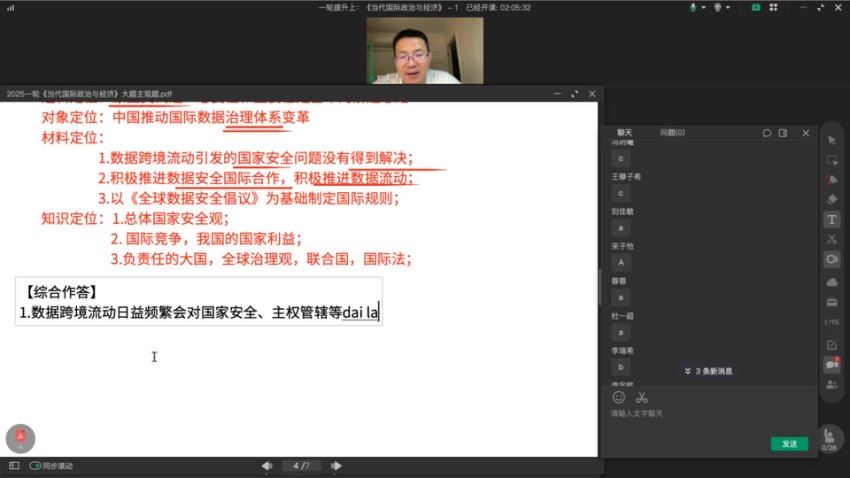Open the toolbox briefcase icon
The image size is (850, 478).
[832, 302]
